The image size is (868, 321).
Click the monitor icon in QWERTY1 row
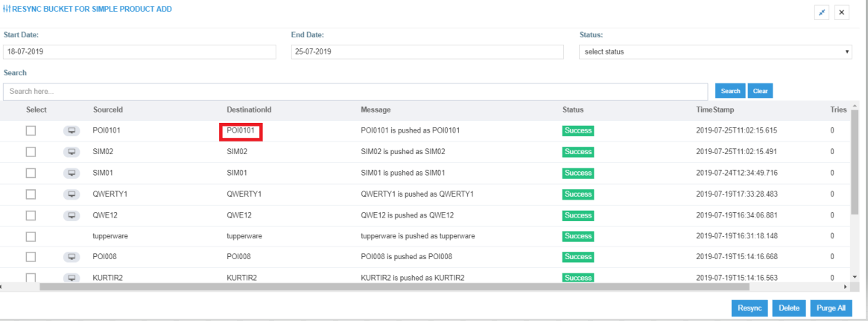coord(72,194)
